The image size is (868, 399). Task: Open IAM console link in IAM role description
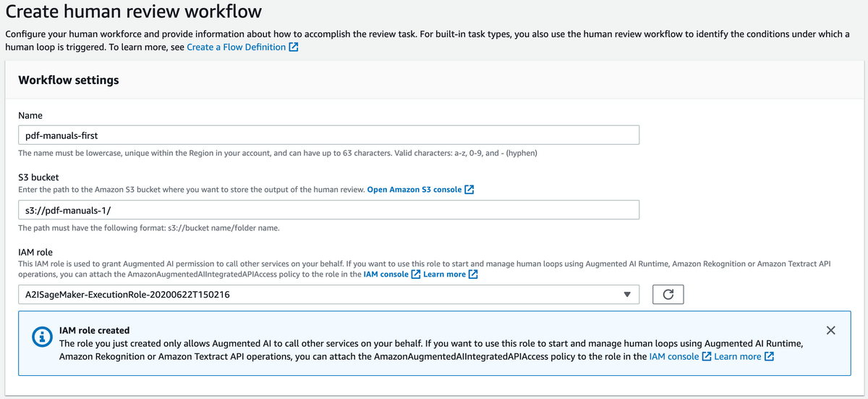click(x=386, y=274)
